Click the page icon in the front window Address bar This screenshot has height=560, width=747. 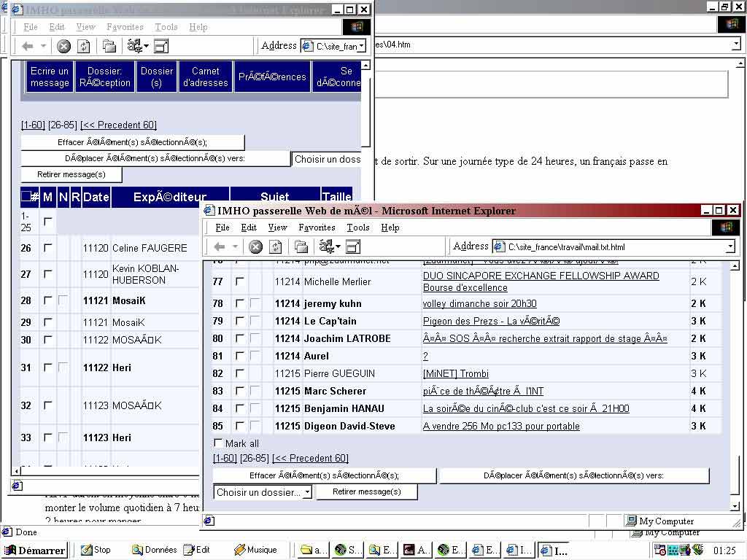click(499, 246)
